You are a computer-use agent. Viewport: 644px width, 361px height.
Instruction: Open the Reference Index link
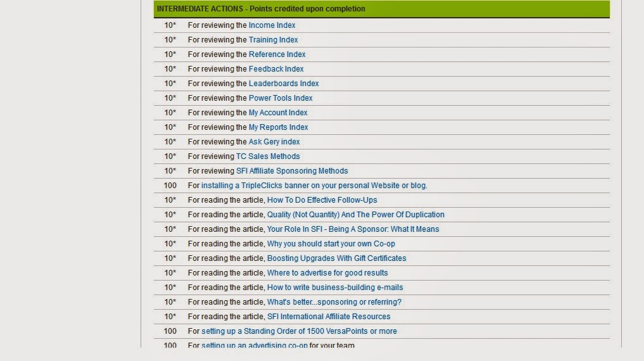pyautogui.click(x=277, y=54)
